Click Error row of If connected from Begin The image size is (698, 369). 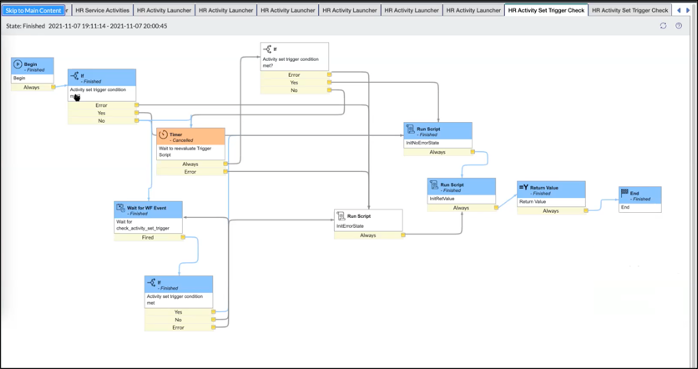click(x=101, y=105)
